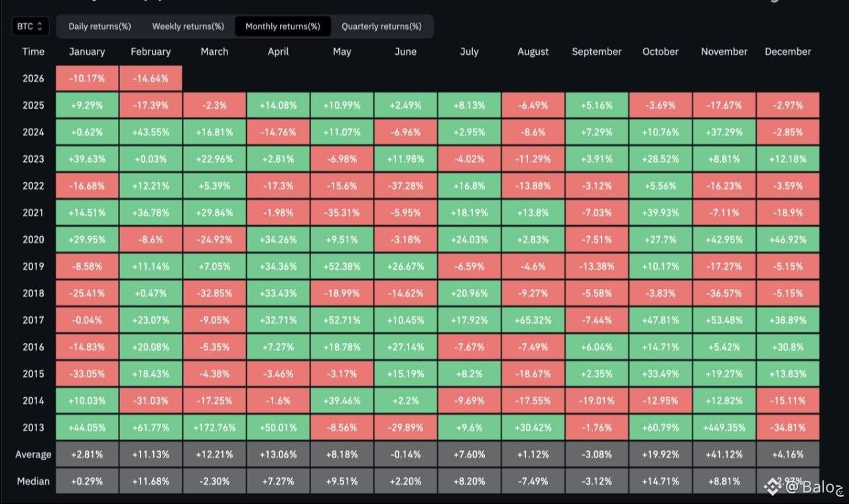Click the +172.76% March 2013 cell

(214, 428)
